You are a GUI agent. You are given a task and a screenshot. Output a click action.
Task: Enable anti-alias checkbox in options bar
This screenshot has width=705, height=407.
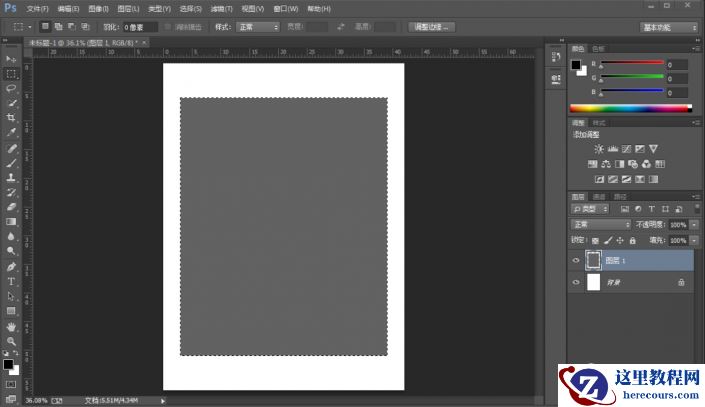click(168, 27)
